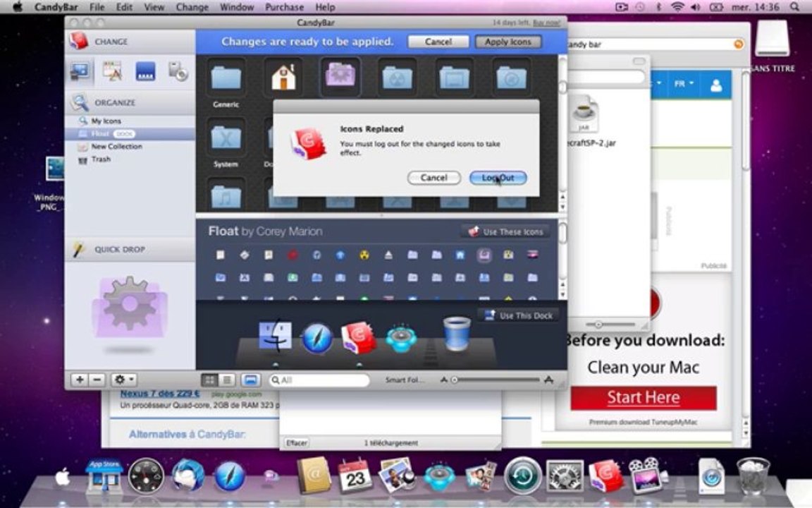Click the volume icon in menu bar
812x508 pixels.
(696, 7)
